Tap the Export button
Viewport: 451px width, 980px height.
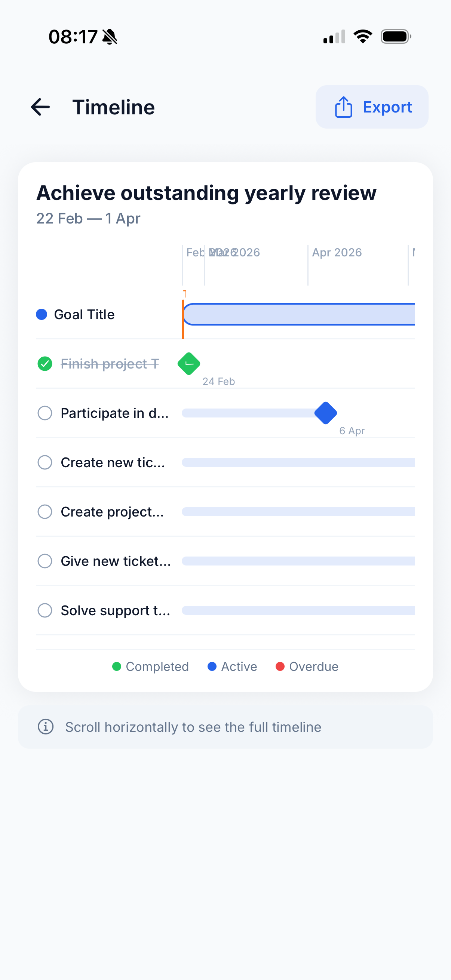pyautogui.click(x=371, y=107)
